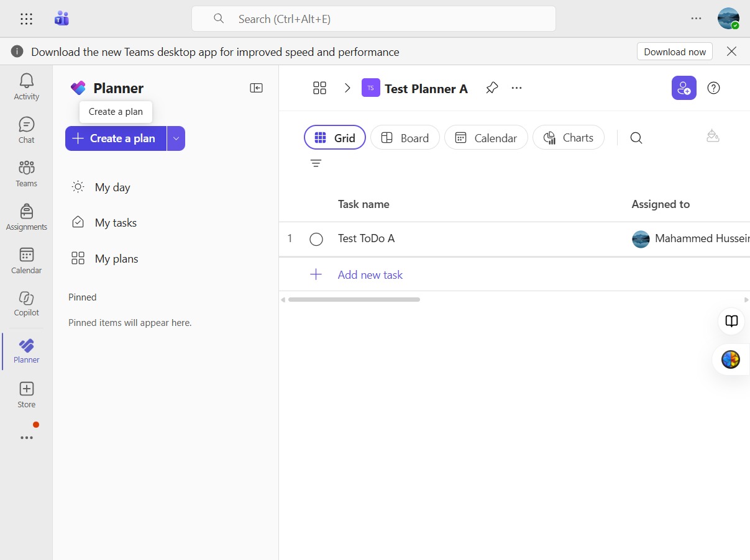The width and height of the screenshot is (750, 560).
Task: Open Activity notifications
Action: pyautogui.click(x=27, y=86)
